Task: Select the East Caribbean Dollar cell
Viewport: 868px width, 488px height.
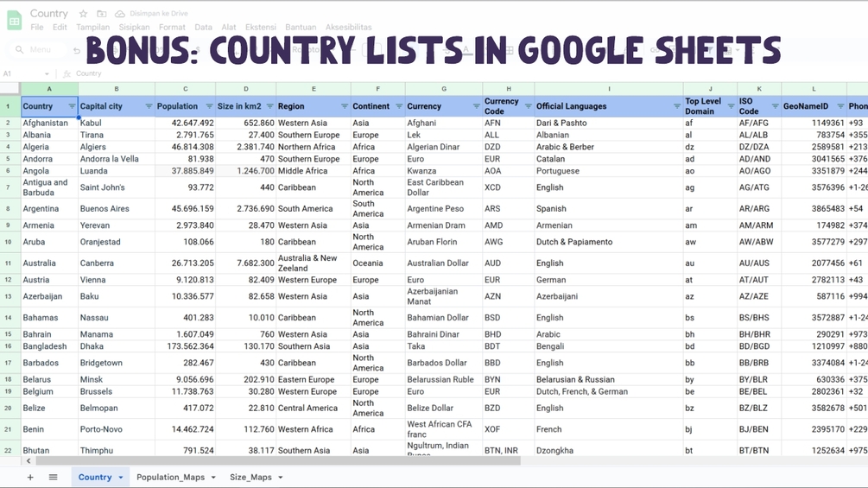Action: (x=444, y=187)
